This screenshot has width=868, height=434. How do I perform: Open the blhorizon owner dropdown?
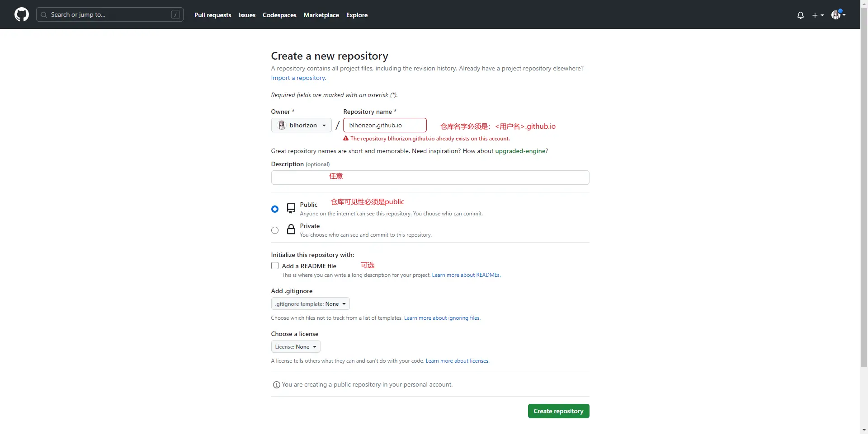coord(302,125)
